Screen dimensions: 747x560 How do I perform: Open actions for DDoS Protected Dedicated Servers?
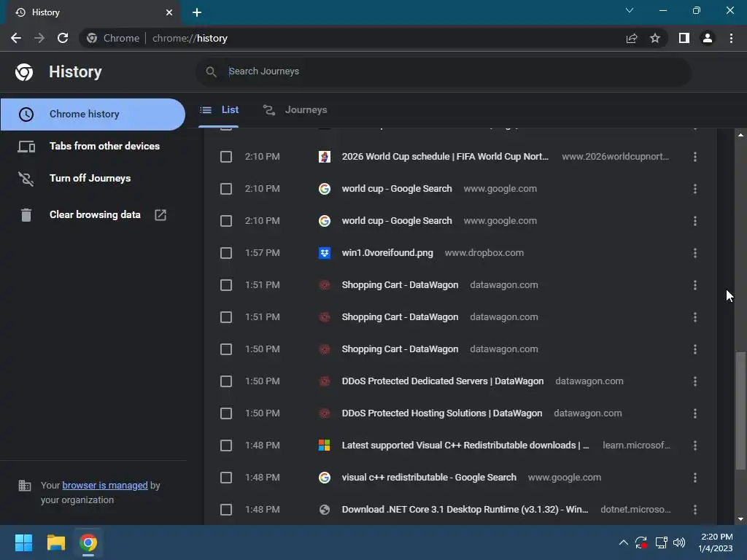(x=695, y=381)
